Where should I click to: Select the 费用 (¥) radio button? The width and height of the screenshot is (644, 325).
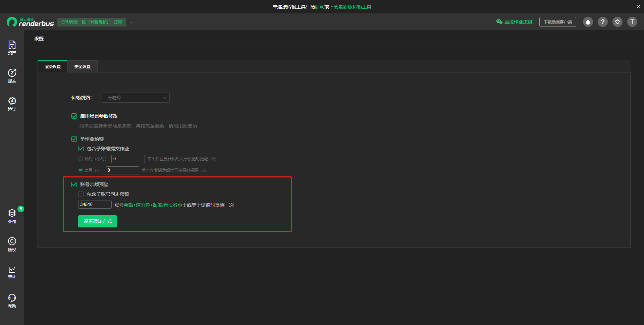[80, 170]
